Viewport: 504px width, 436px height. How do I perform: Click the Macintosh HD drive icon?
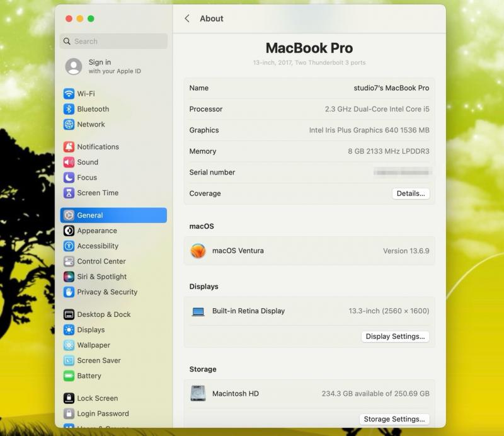coord(198,394)
